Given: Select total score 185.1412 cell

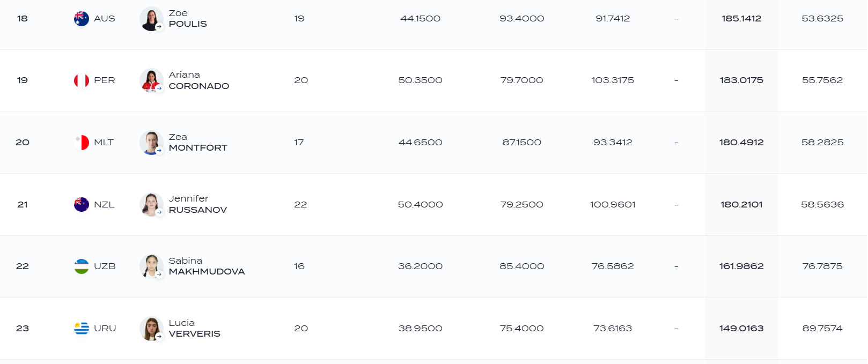Looking at the screenshot, I should click(x=741, y=19).
